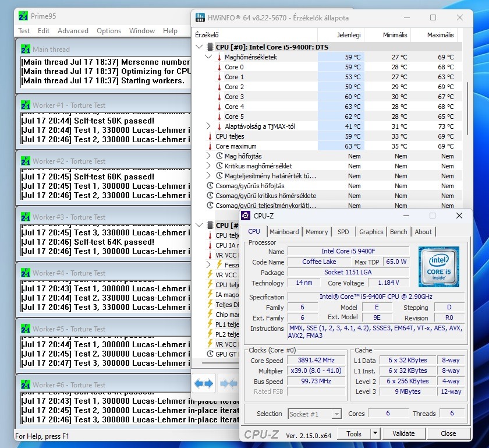The image size is (489, 448).
Task: Collapse the CPU [#0] Intel Core i5-9400F DTS group
Action: coord(199,47)
